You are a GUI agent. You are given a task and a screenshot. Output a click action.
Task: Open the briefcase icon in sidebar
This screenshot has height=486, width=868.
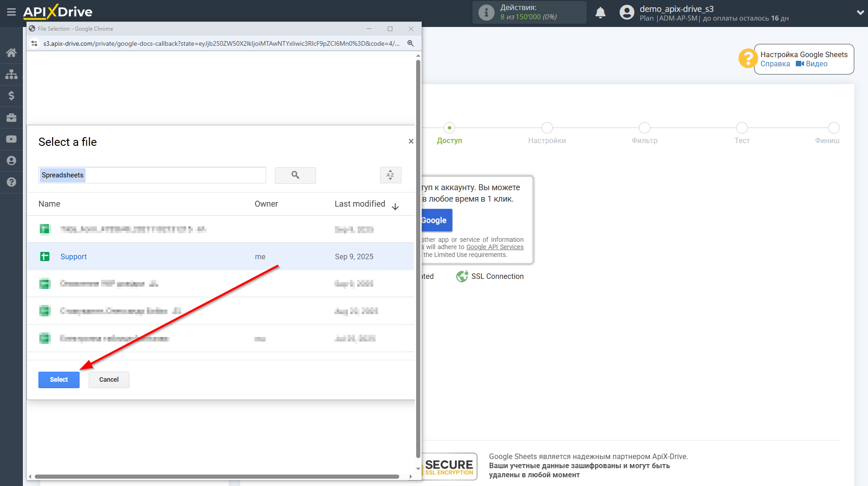click(11, 117)
